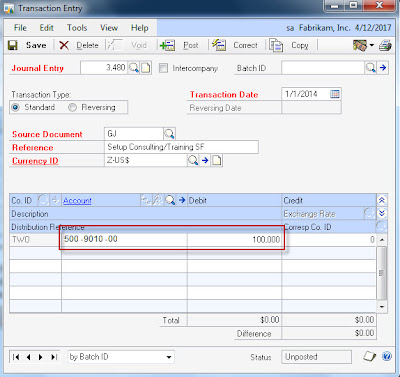Collapse grid rows with double up chevron
The height and width of the screenshot is (377, 400).
[x=382, y=200]
